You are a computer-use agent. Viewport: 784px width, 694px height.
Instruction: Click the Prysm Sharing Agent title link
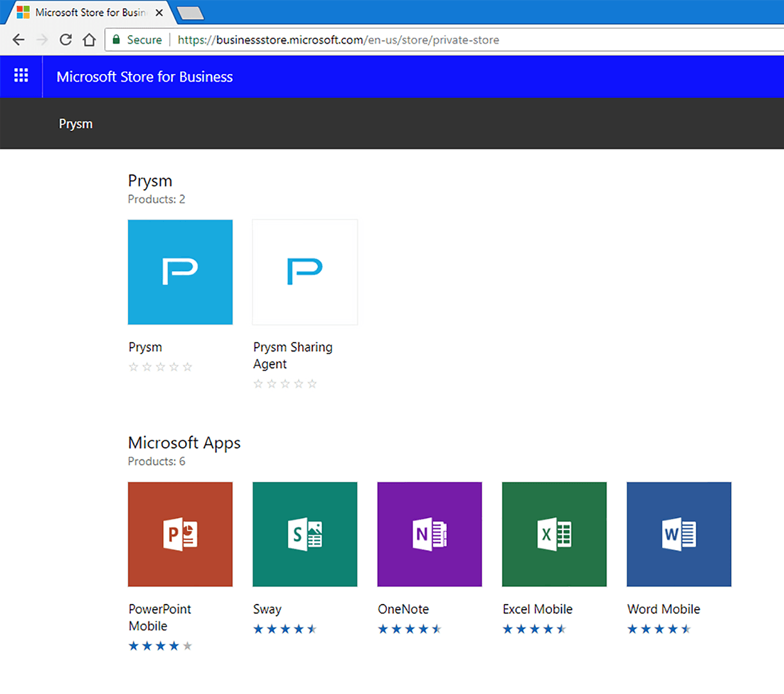click(293, 355)
